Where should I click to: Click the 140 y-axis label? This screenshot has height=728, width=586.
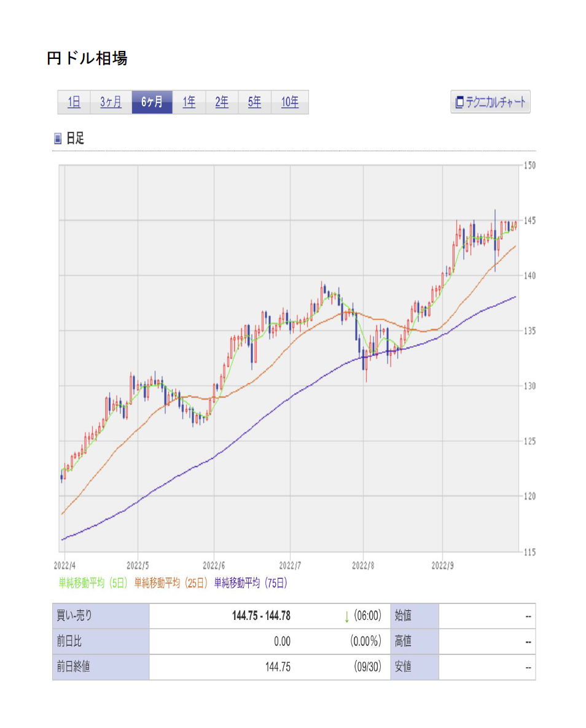tap(529, 276)
